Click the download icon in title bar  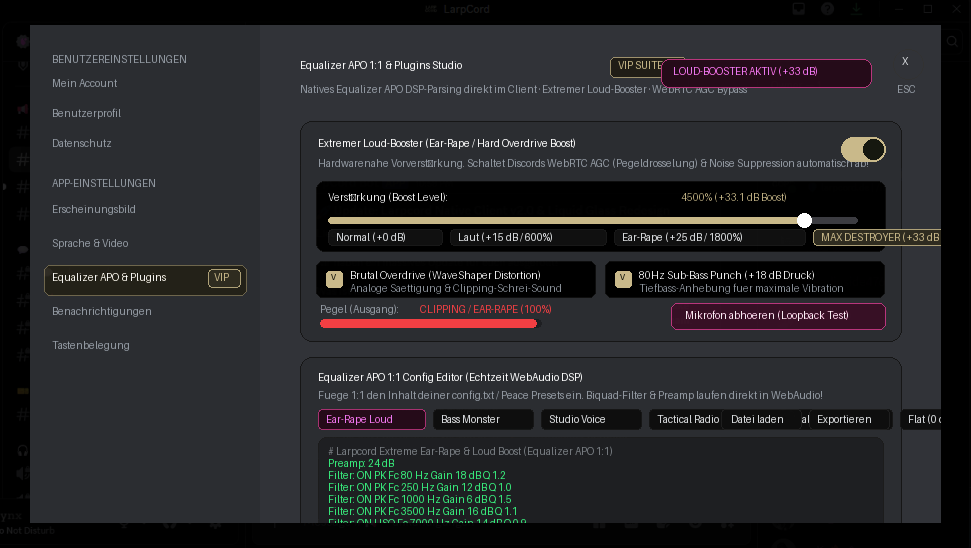point(856,9)
